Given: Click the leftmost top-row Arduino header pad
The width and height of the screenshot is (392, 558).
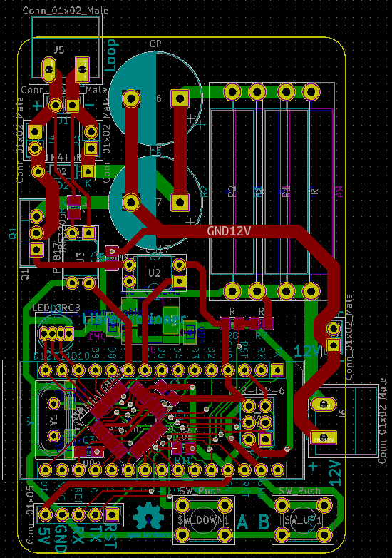Looking at the screenshot, I should [46, 370].
